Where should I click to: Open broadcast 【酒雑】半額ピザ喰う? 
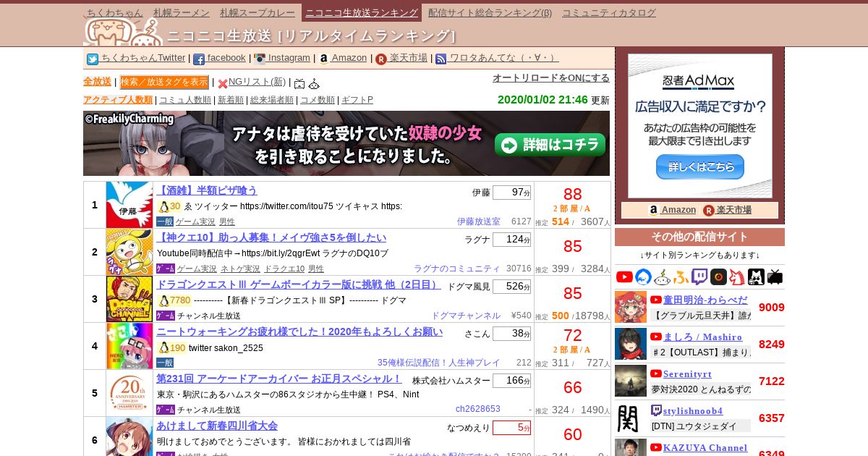click(207, 190)
